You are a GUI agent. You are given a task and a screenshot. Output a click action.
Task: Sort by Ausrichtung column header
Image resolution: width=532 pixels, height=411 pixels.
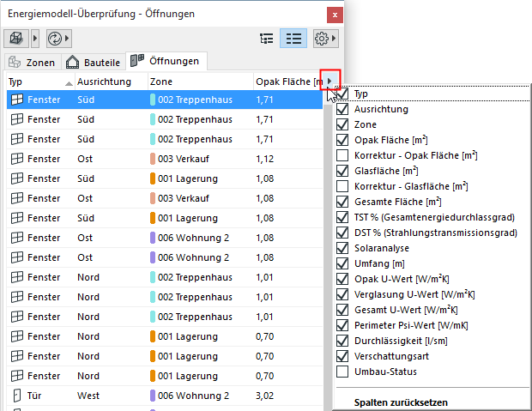pos(111,82)
